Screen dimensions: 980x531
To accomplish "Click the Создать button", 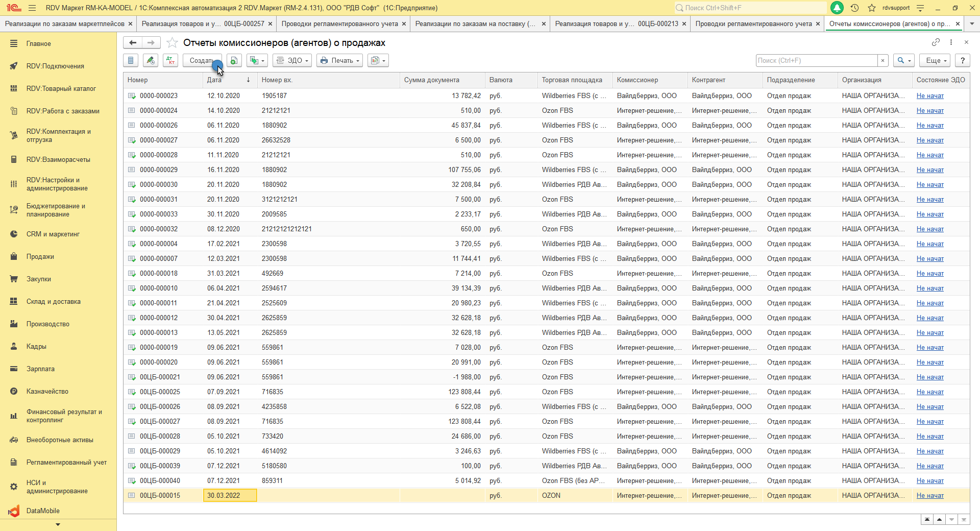I will pos(201,60).
